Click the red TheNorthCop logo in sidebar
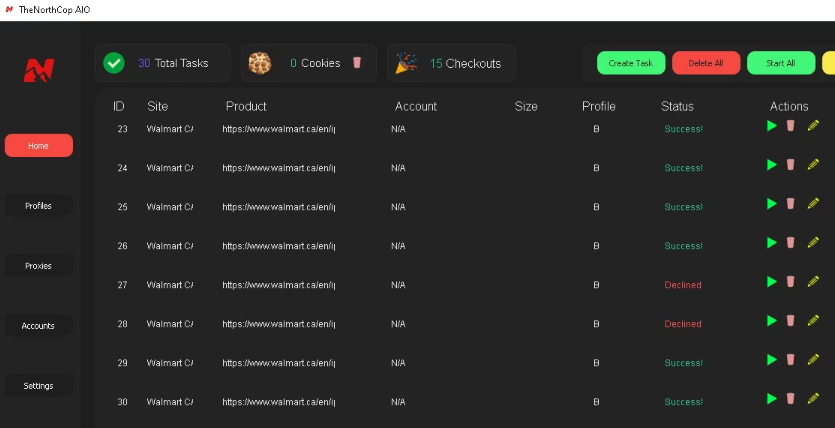 38,70
